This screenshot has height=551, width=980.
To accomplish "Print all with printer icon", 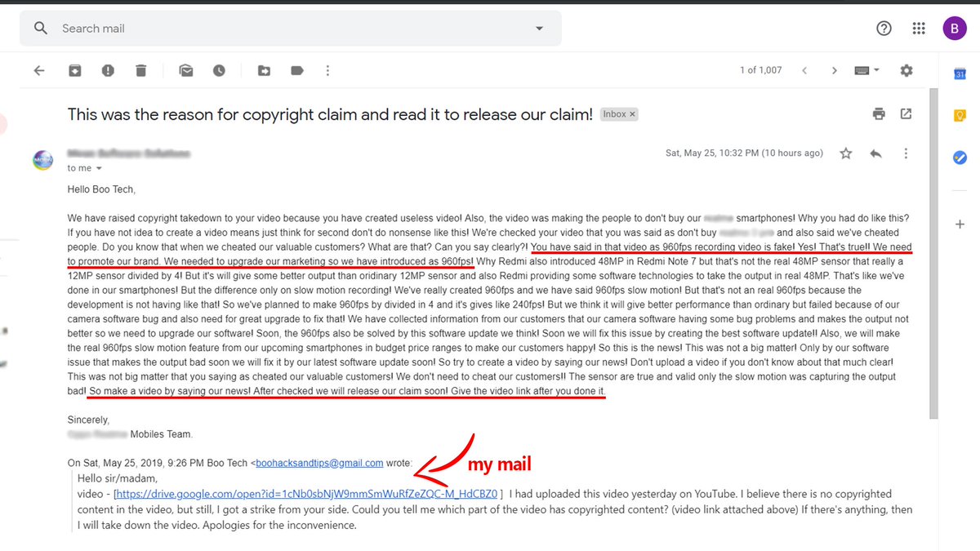I will [879, 114].
